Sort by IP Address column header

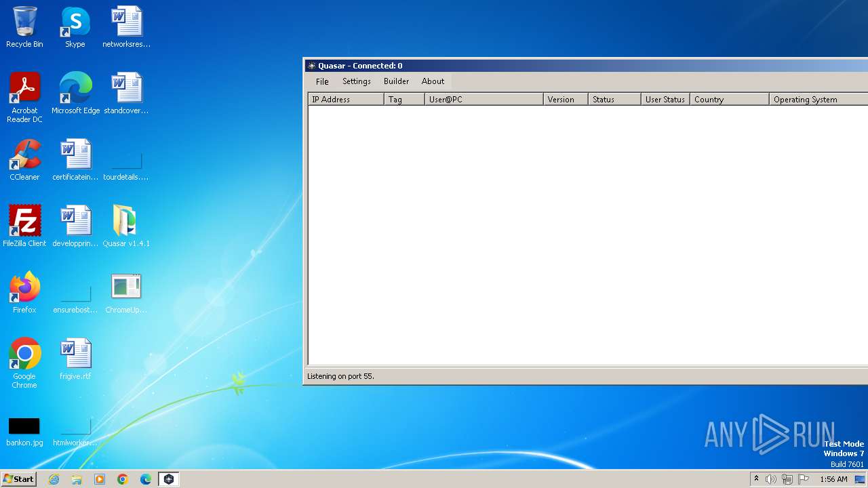pos(346,100)
